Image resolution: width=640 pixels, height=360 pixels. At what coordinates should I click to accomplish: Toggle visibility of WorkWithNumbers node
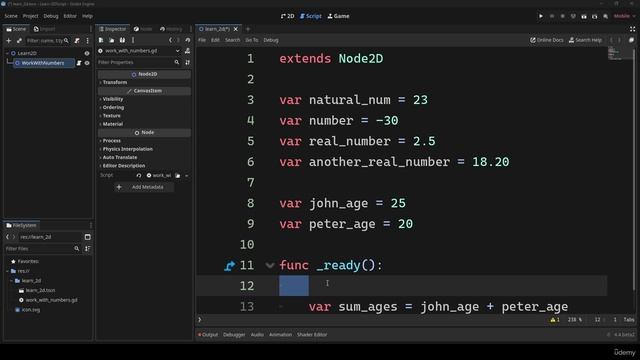(x=87, y=63)
